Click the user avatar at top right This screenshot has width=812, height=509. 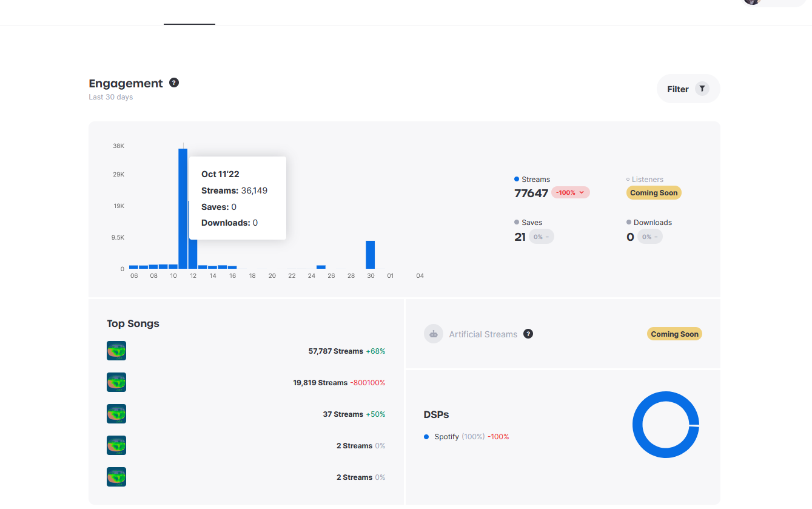[752, 1]
